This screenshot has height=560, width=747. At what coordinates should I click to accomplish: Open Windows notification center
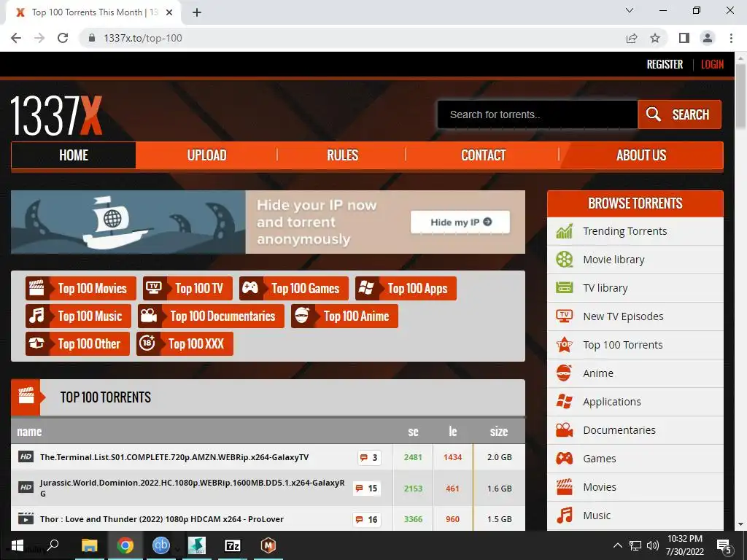tap(724, 545)
